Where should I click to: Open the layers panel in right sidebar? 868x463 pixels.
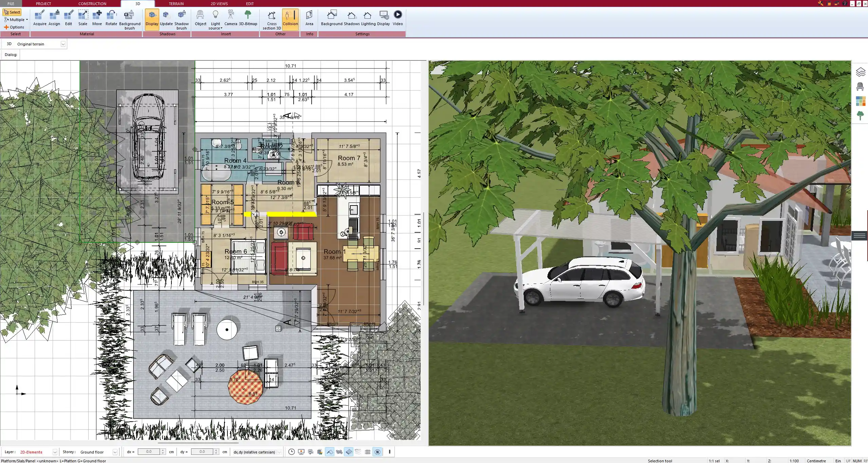click(x=860, y=72)
